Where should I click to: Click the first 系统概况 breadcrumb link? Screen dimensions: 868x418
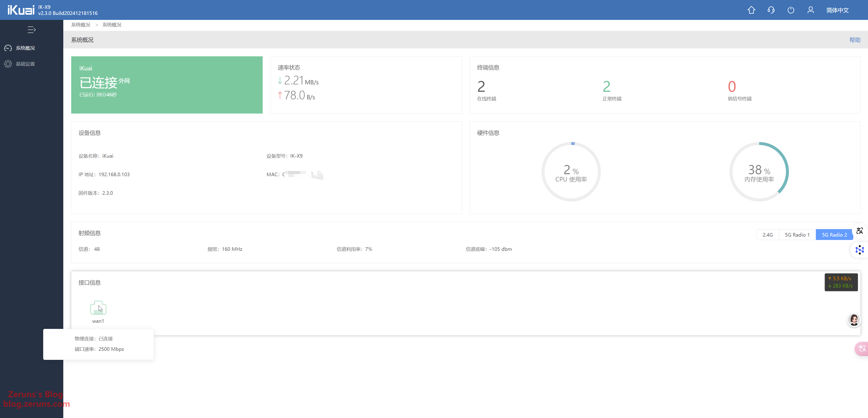click(x=80, y=25)
